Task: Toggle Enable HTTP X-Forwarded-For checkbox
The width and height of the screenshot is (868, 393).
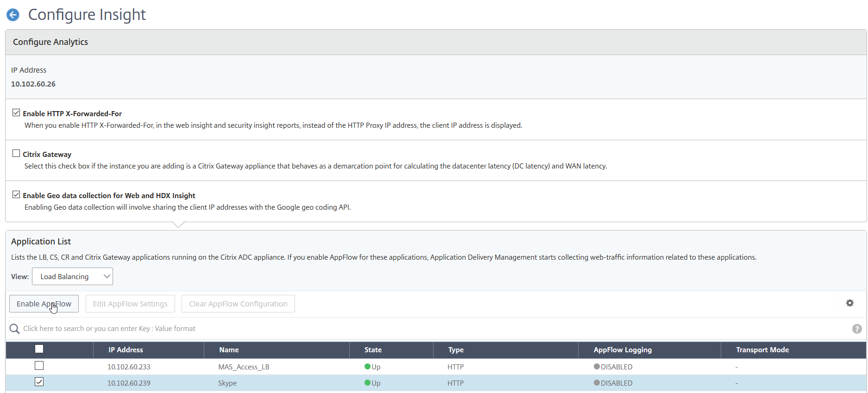Action: [x=16, y=113]
